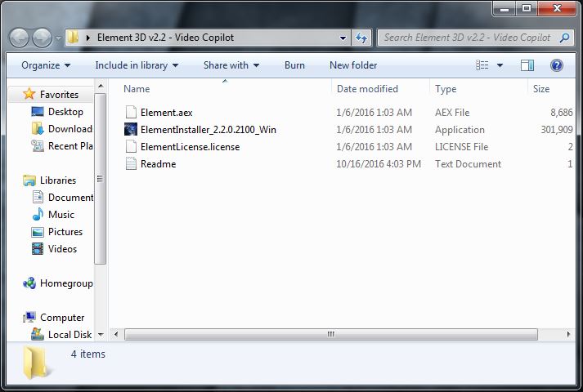Click the Local Disk drive icon
The width and height of the screenshot is (583, 392).
pos(38,334)
